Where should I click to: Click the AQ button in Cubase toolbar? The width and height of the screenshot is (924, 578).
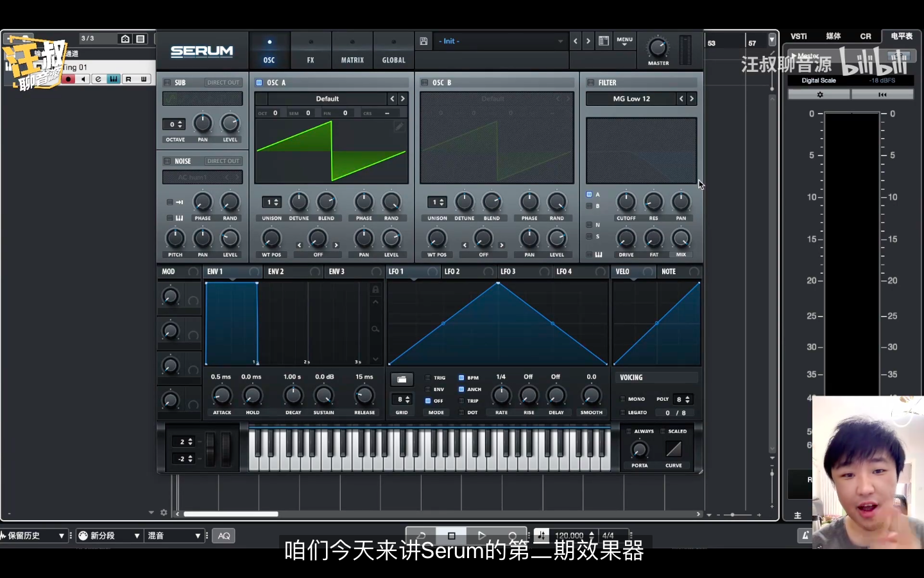(x=224, y=536)
